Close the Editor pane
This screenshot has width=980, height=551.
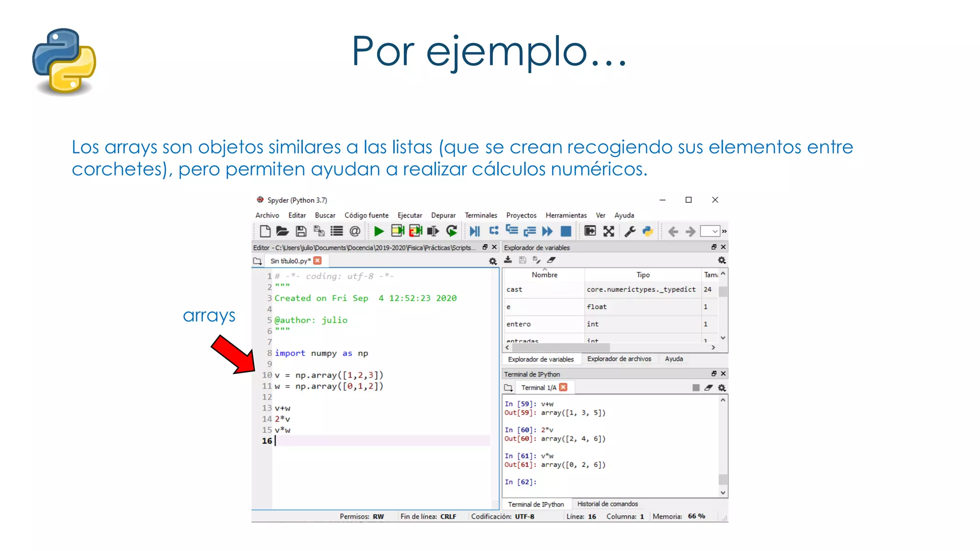(494, 247)
